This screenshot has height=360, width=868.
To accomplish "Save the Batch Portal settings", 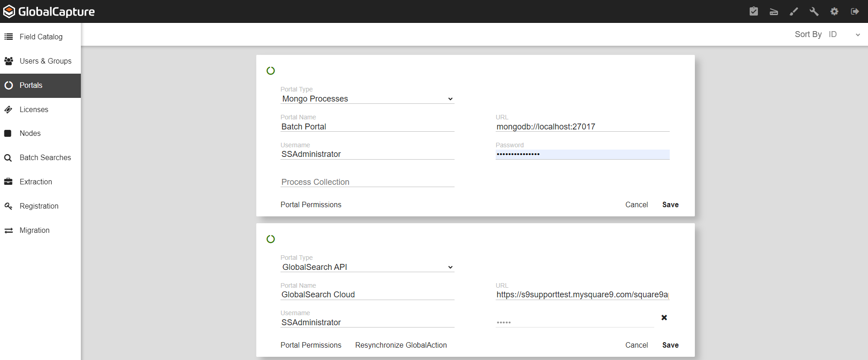I will (670, 204).
